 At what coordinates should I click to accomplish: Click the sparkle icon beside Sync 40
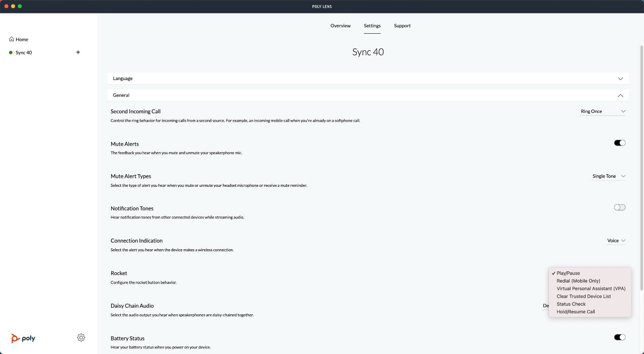point(78,52)
